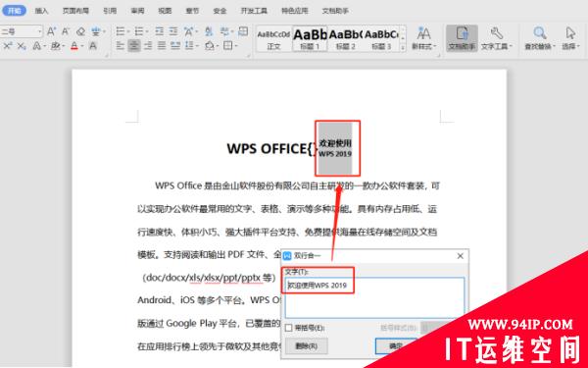
Task: Open the 页面布局 ribbon tab
Action: tap(75, 11)
